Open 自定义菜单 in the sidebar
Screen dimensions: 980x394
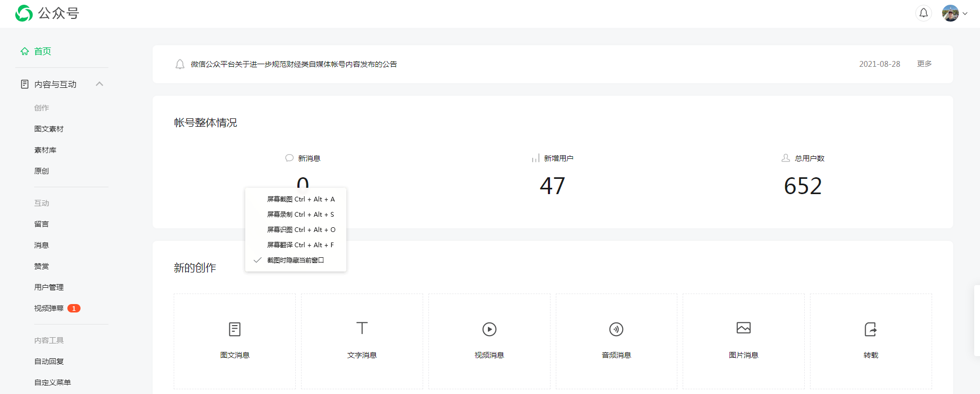coord(53,382)
